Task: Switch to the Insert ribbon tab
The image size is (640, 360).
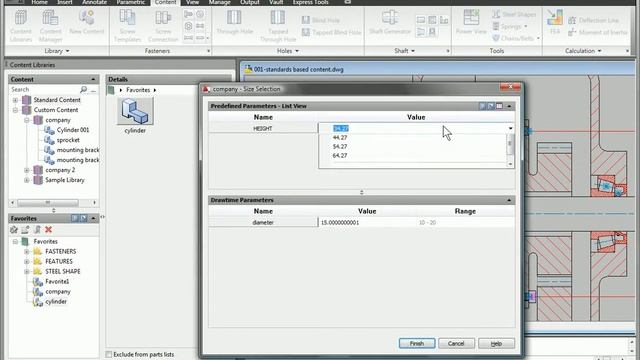Action: coord(64,2)
